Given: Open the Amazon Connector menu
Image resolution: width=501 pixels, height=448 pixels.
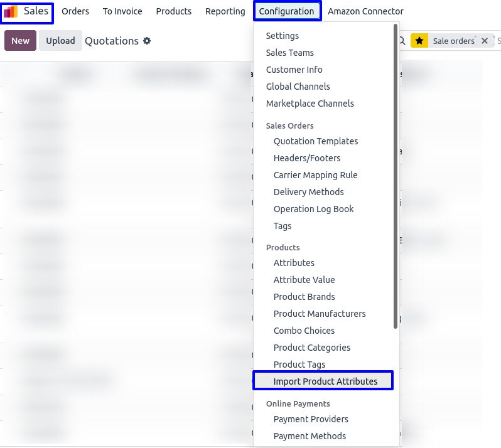Looking at the screenshot, I should click(x=365, y=11).
